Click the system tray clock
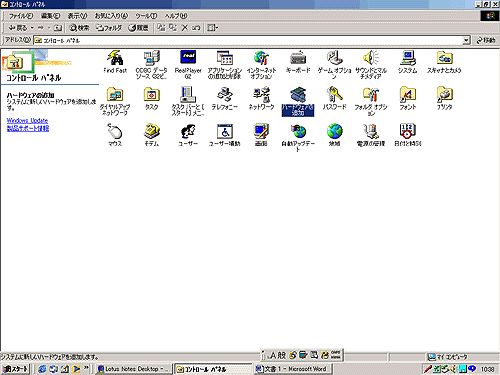 [x=487, y=369]
